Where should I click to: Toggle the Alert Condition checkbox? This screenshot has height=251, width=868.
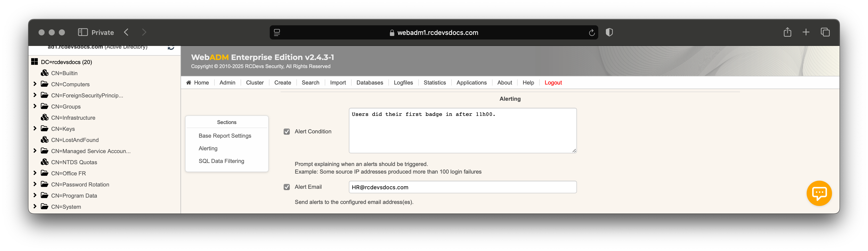pos(287,132)
